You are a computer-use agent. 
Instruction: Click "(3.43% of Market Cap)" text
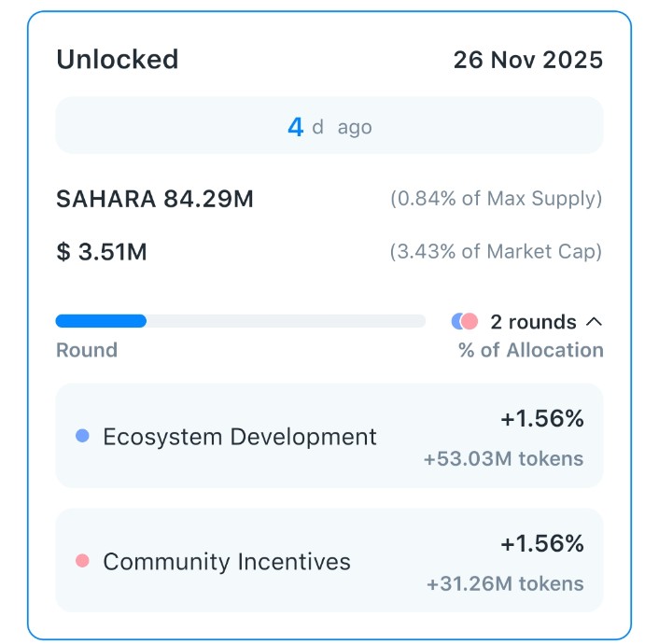click(x=496, y=252)
